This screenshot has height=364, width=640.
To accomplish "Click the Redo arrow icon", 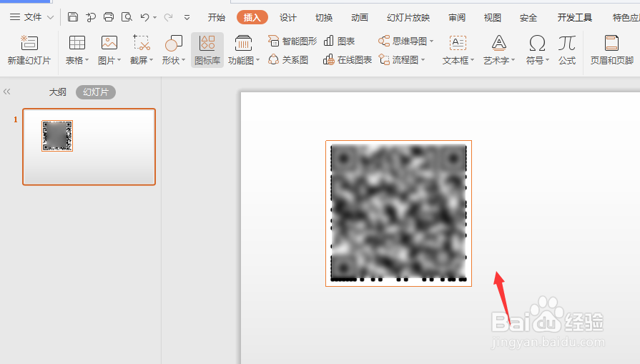I will click(168, 17).
